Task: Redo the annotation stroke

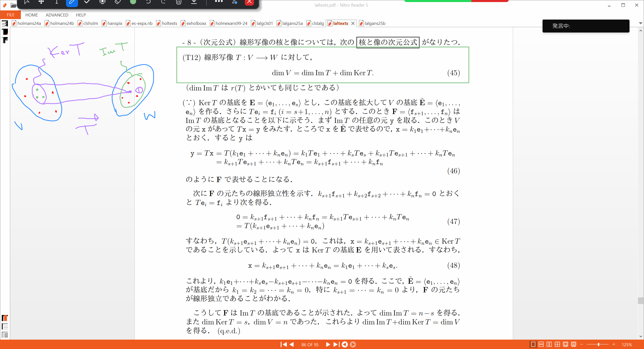Action: [163, 2]
